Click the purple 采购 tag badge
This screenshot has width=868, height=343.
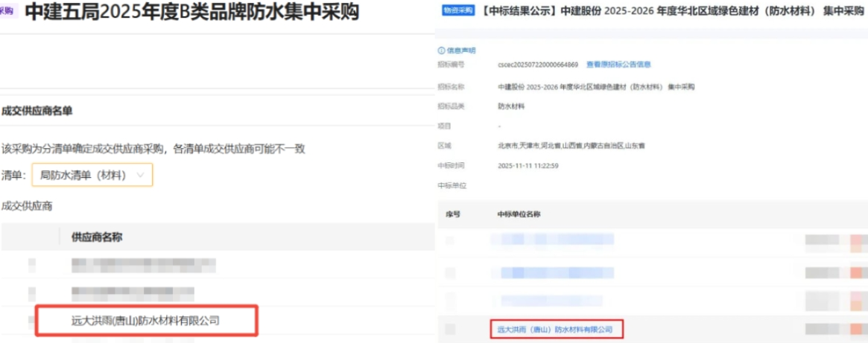point(7,11)
